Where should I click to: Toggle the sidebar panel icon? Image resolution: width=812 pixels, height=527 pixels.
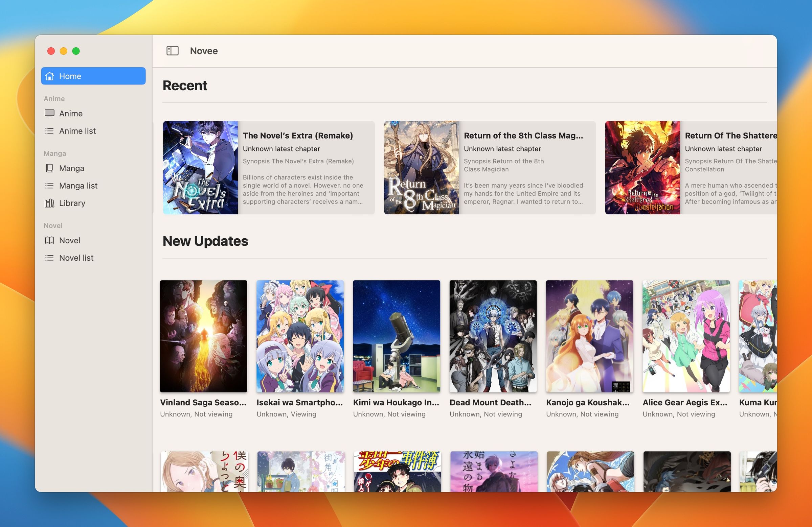pos(172,51)
